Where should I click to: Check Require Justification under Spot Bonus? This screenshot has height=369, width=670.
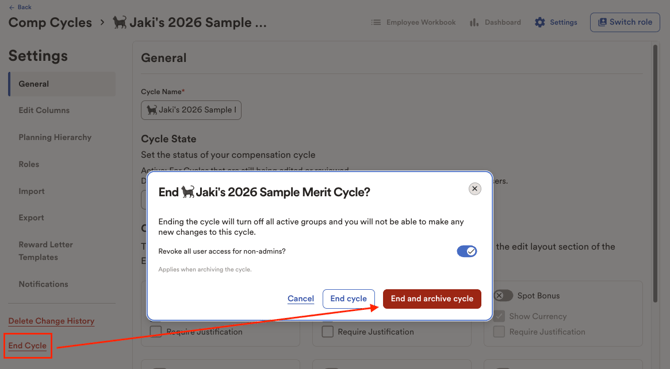point(499,332)
